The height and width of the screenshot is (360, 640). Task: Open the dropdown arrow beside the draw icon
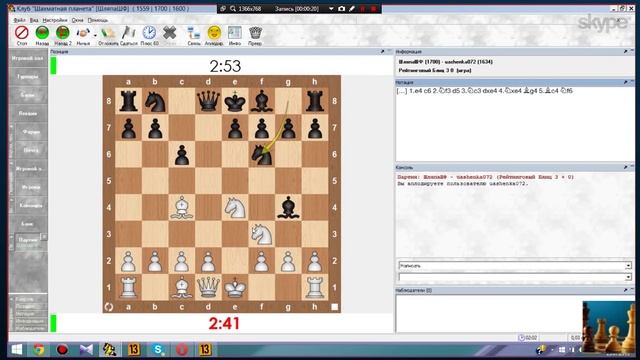coord(95,35)
